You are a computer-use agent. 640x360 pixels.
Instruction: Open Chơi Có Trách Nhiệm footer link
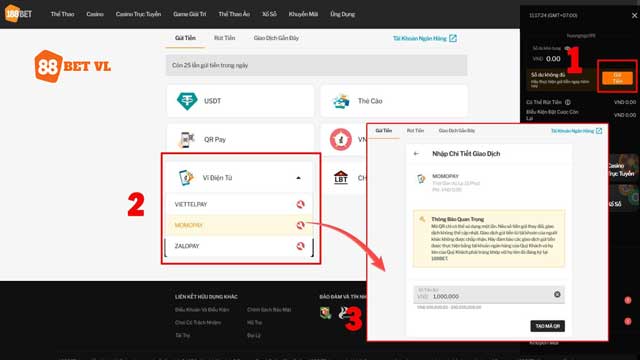point(198,322)
